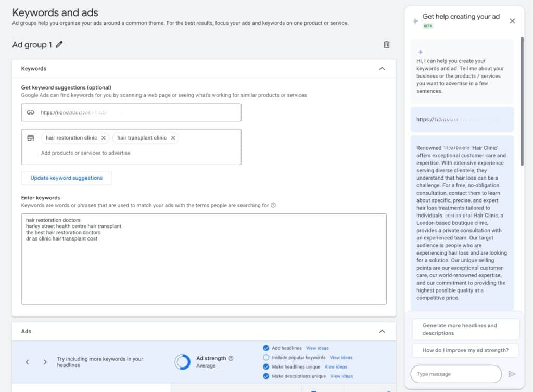Collapse the Ads section

click(x=382, y=331)
